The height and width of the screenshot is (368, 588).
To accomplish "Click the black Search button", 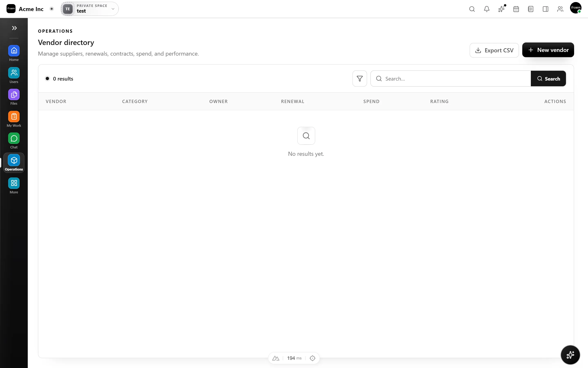I will coord(548,79).
